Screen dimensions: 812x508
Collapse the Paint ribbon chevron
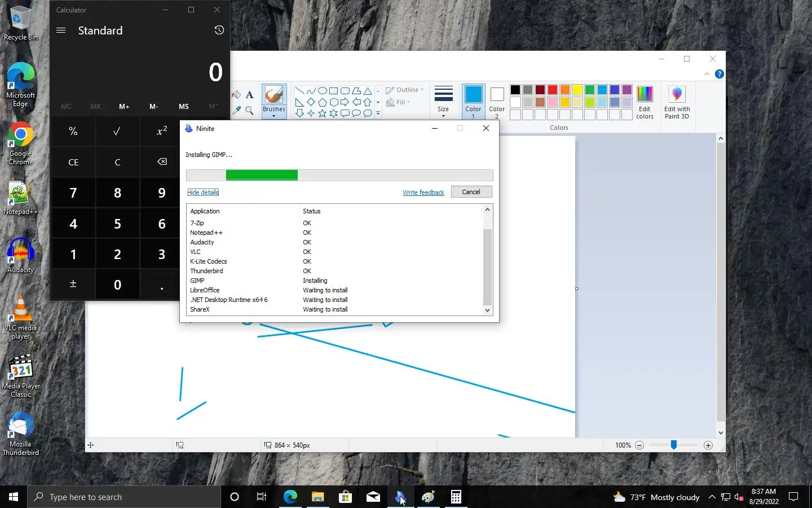click(x=707, y=74)
